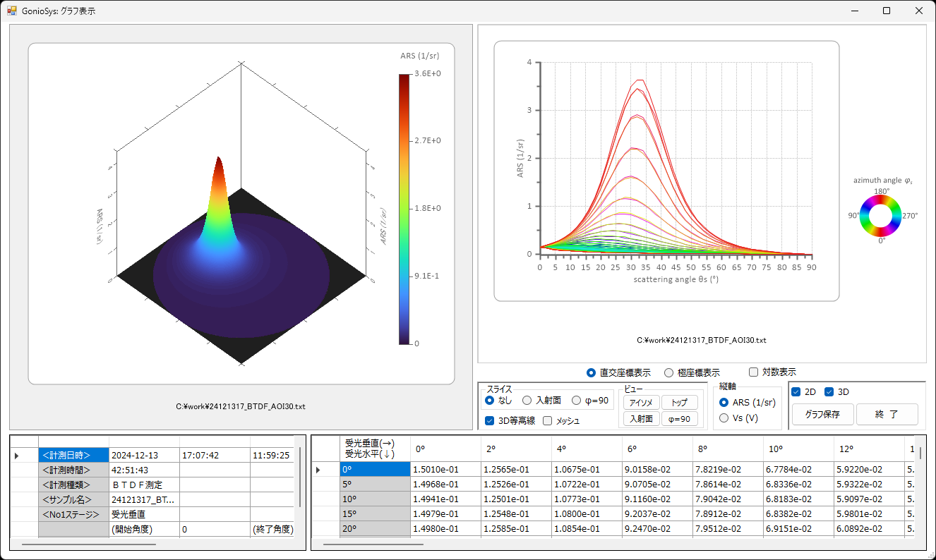This screenshot has height=560, width=936.
Task: Click the グラフ保存 button
Action: pyautogui.click(x=822, y=415)
